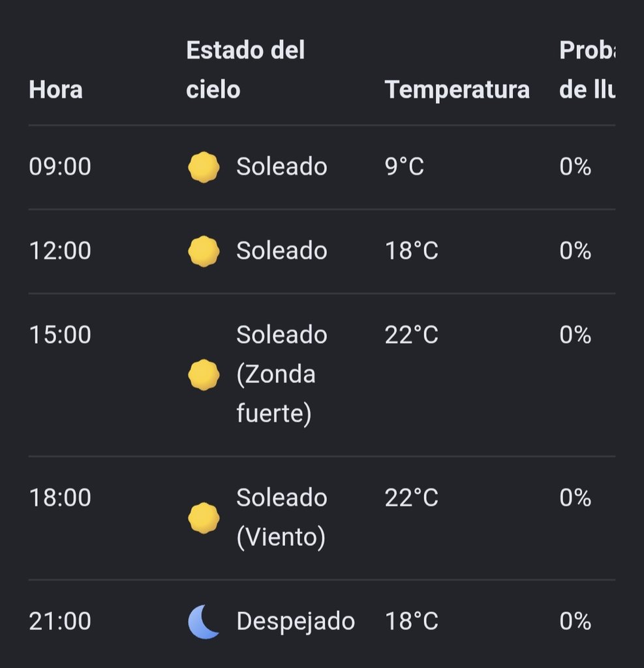Click the 9°C temperature value
This screenshot has width=644, height=668.
pyautogui.click(x=405, y=166)
